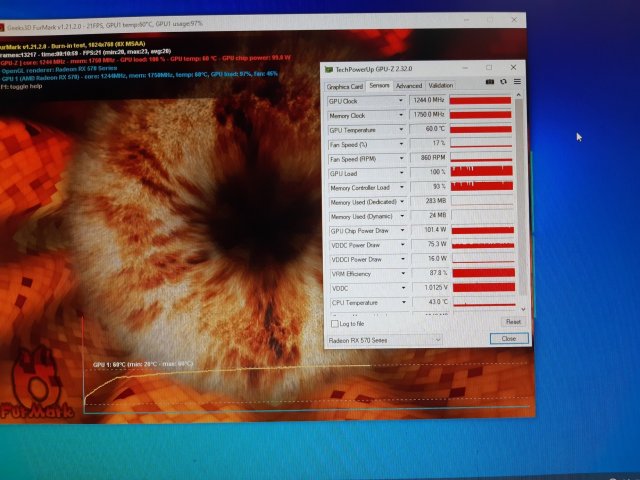Image resolution: width=640 pixels, height=480 pixels.
Task: Click the GPU Load history graph
Action: (482, 171)
